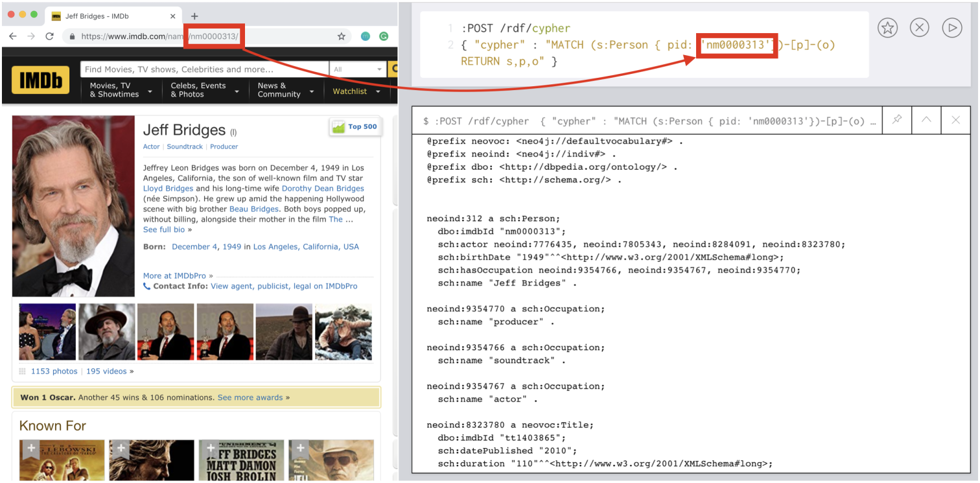
Task: Open the '1153 photos' link
Action: click(x=54, y=371)
